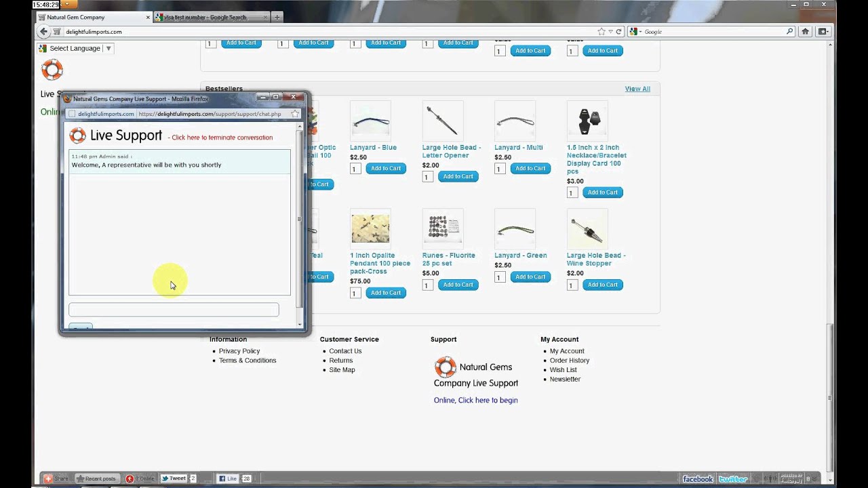Screen dimensions: 868x488
Task: Click the magnifier icon in Google search box
Action: click(789, 31)
